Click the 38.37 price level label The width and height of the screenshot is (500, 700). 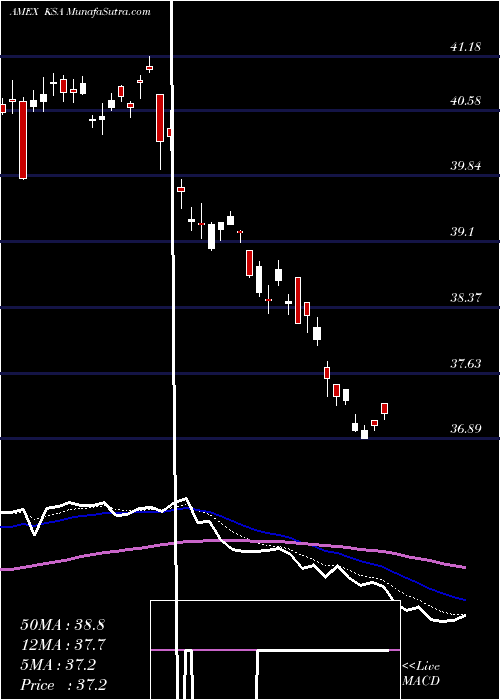point(466,297)
